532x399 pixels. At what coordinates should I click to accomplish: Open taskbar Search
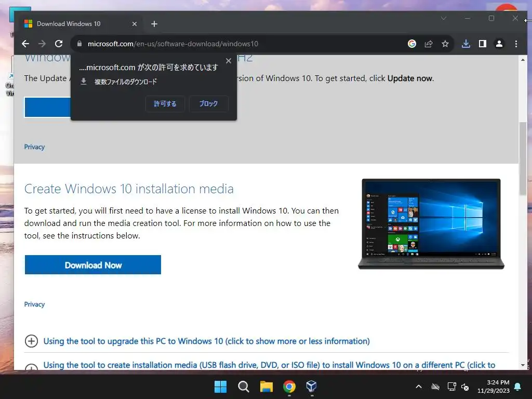click(243, 387)
